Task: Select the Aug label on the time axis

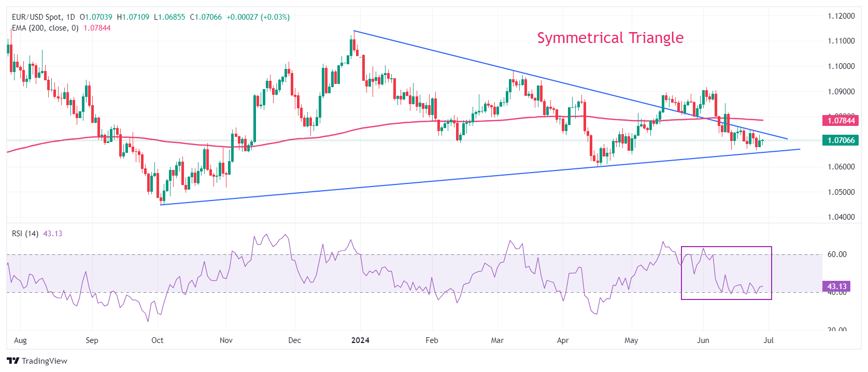Action: click(20, 340)
